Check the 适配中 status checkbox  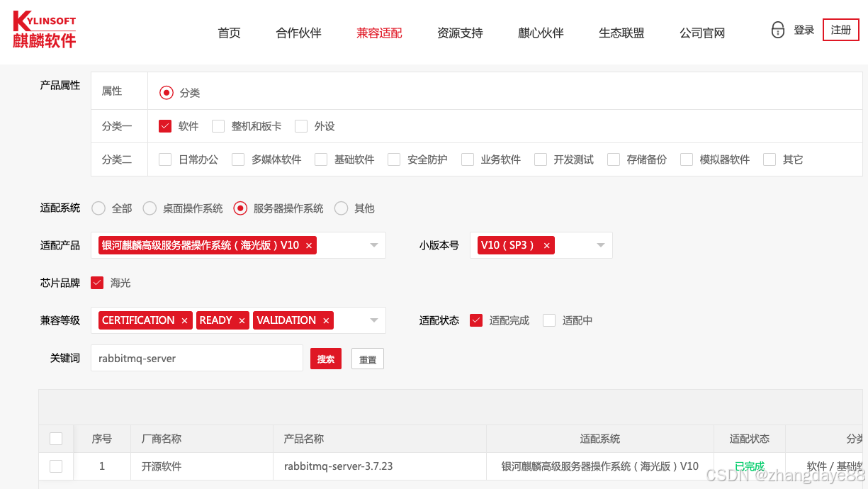549,320
